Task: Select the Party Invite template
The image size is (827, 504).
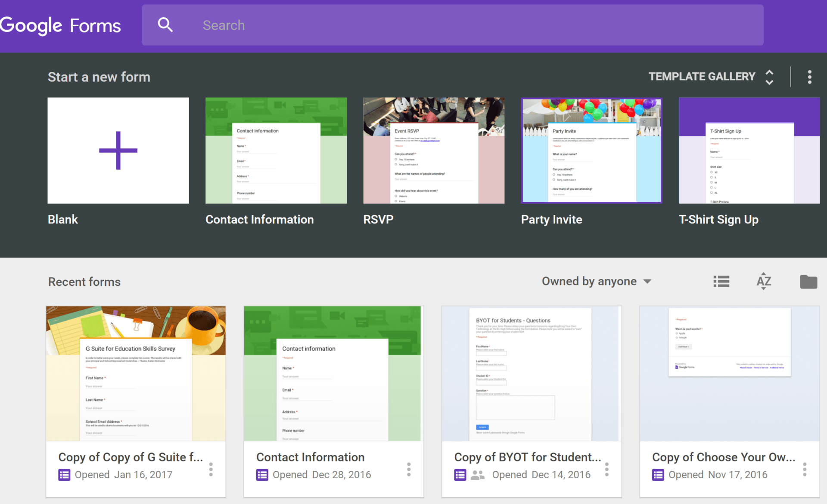Action: 591,151
